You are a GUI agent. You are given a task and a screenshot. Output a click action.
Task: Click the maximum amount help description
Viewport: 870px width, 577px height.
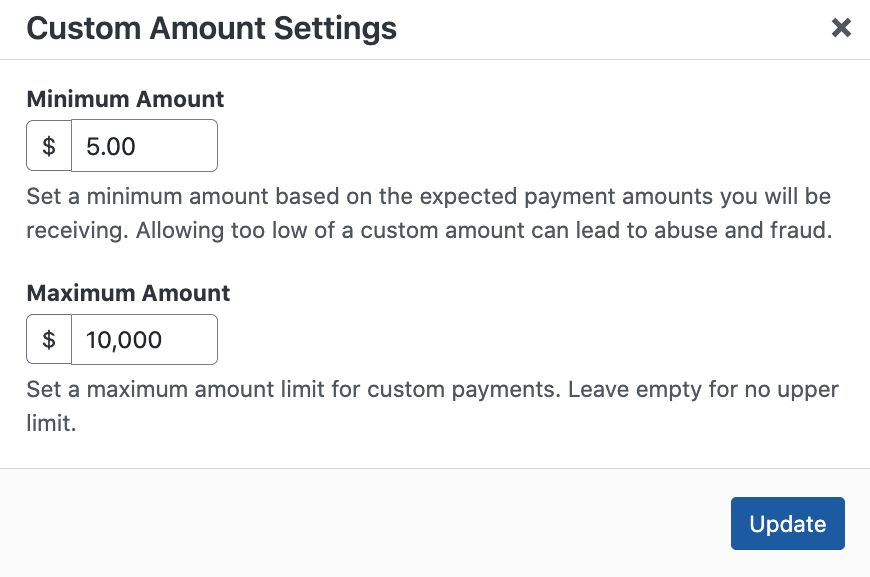(x=432, y=388)
